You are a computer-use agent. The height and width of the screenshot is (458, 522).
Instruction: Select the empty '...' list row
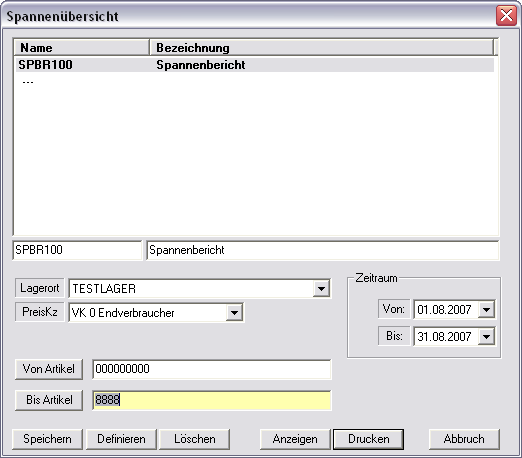click(255, 81)
